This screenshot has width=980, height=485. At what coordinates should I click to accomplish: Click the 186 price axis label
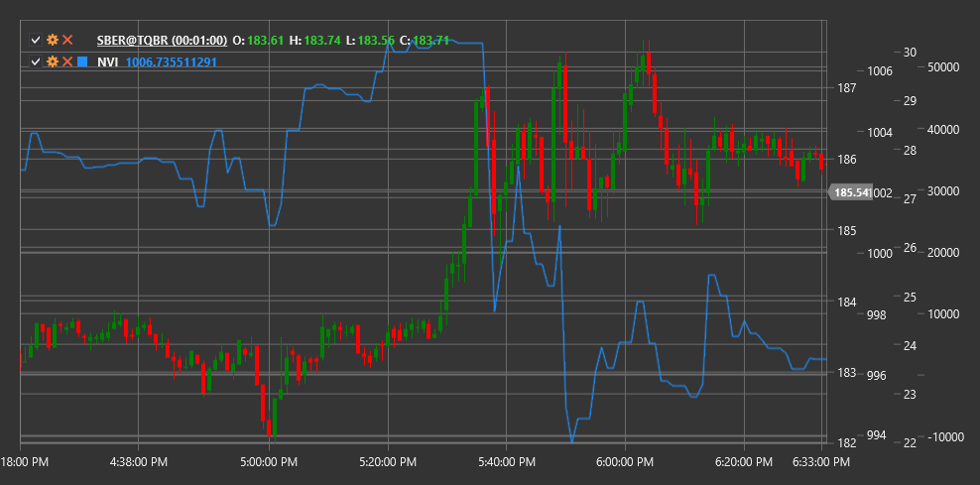click(845, 160)
